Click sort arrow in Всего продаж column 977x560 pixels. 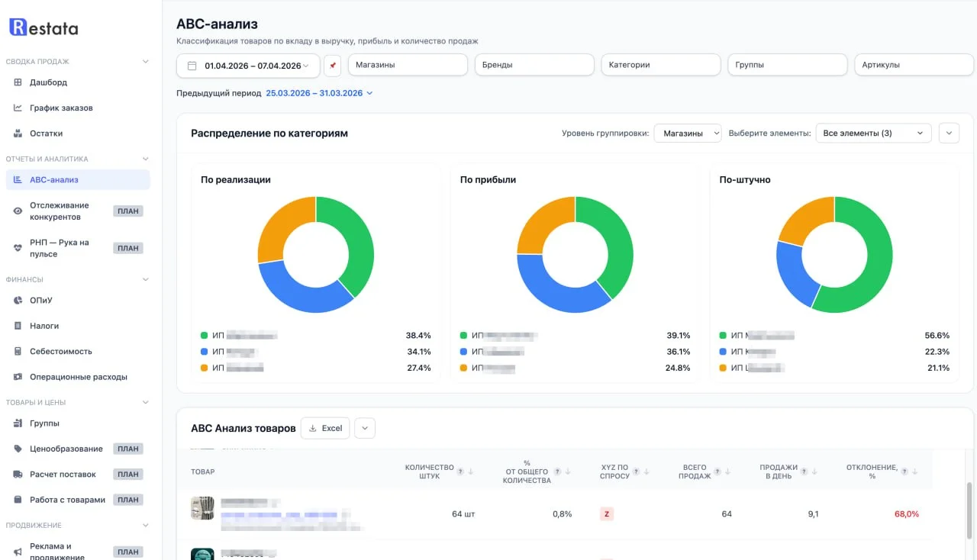(727, 472)
